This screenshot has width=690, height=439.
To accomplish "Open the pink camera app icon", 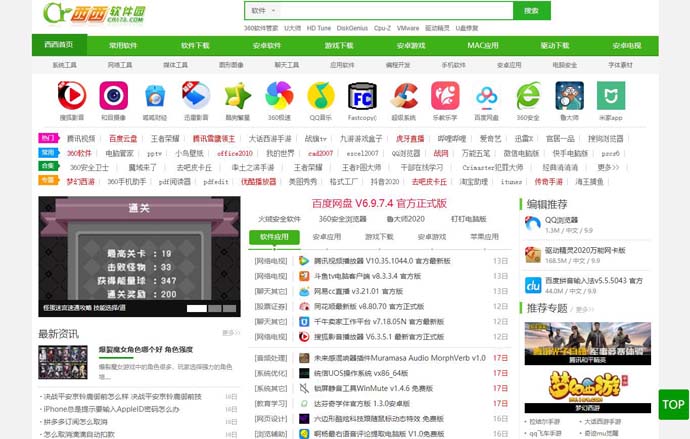I will tap(114, 95).
